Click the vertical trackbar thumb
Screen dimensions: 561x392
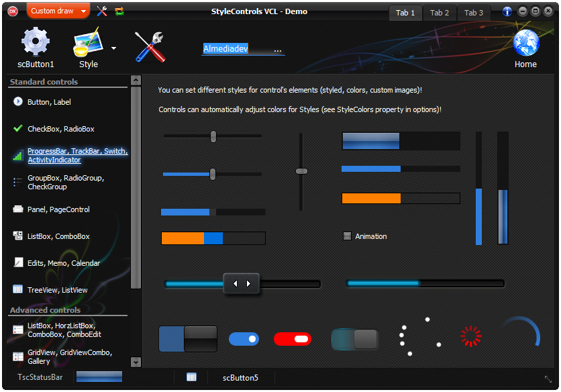pos(301,171)
